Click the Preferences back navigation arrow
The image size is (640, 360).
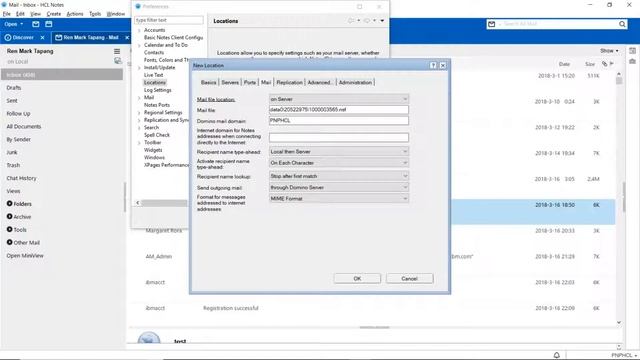click(351, 20)
